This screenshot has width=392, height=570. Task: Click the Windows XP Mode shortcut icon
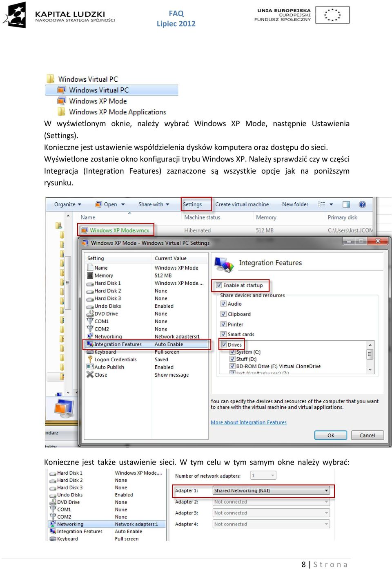click(62, 101)
